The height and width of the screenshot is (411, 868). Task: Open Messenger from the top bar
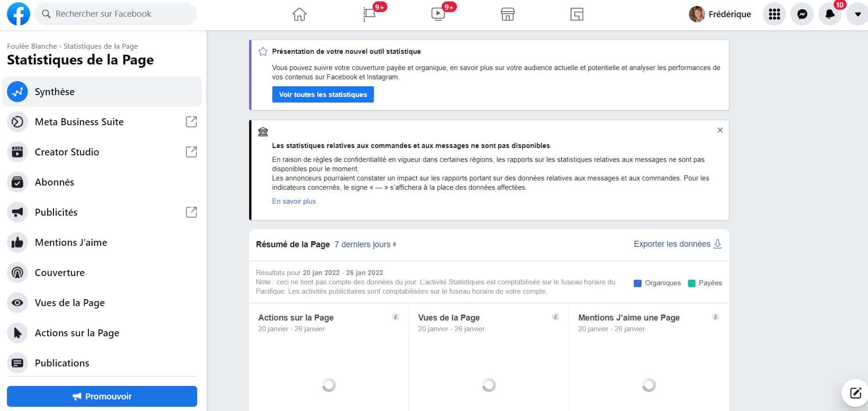coord(802,14)
